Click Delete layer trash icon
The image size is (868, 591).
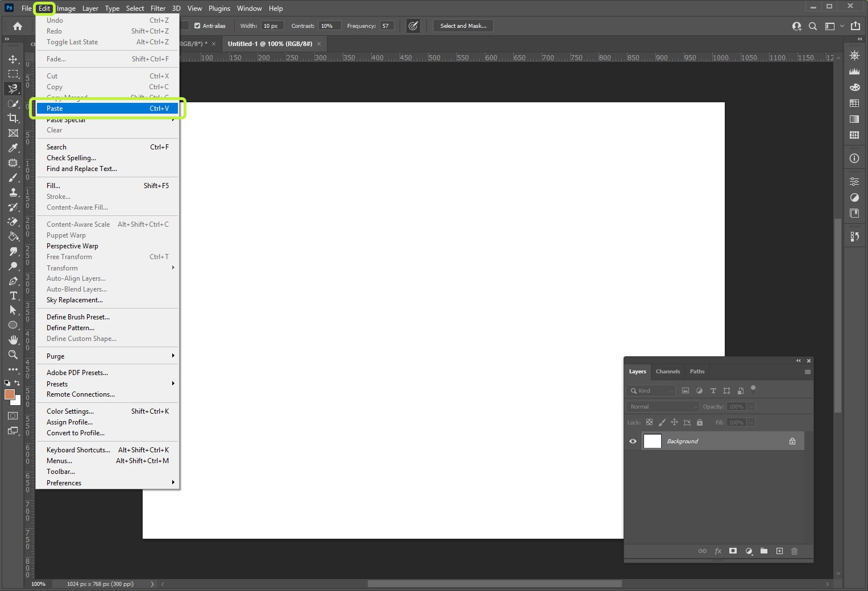tap(795, 551)
